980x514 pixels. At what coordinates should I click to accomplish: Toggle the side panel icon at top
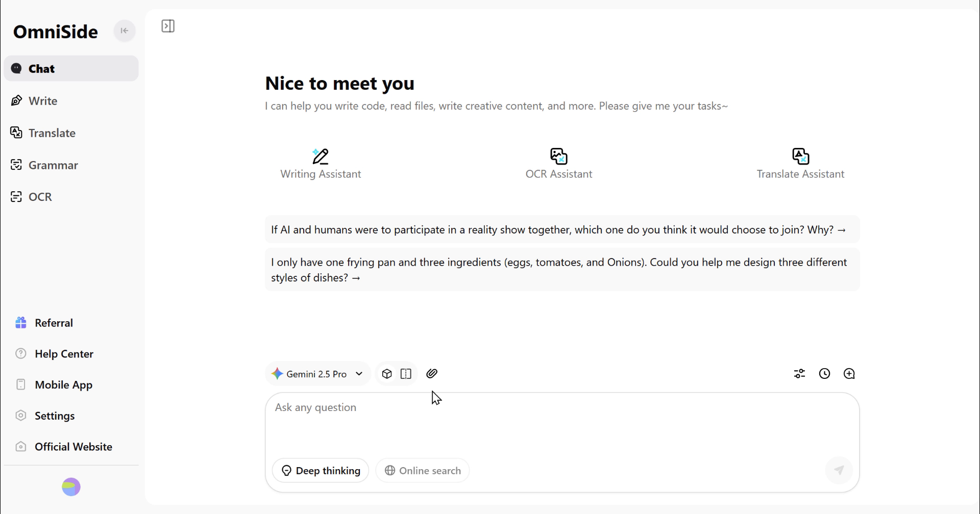coord(168,26)
